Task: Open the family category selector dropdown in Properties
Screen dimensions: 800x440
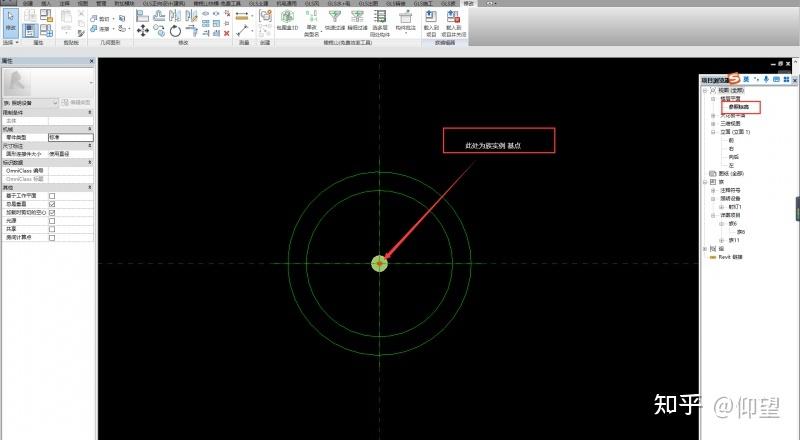Action: (31, 103)
